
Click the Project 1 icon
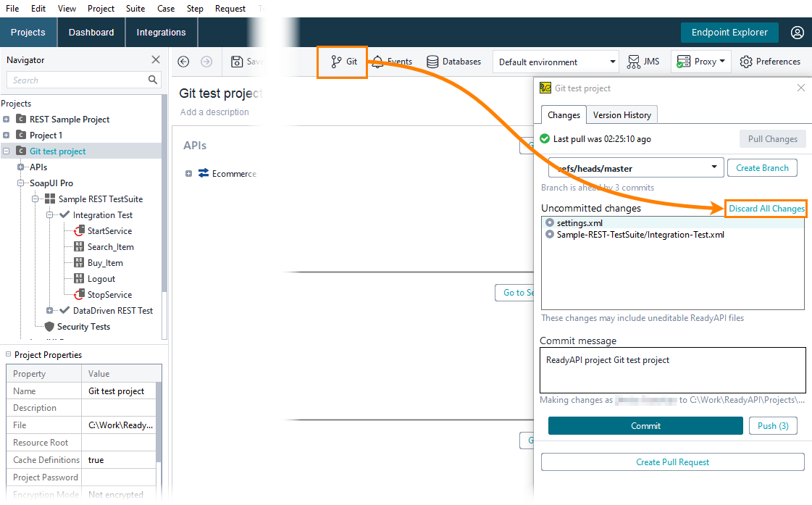click(x=21, y=135)
